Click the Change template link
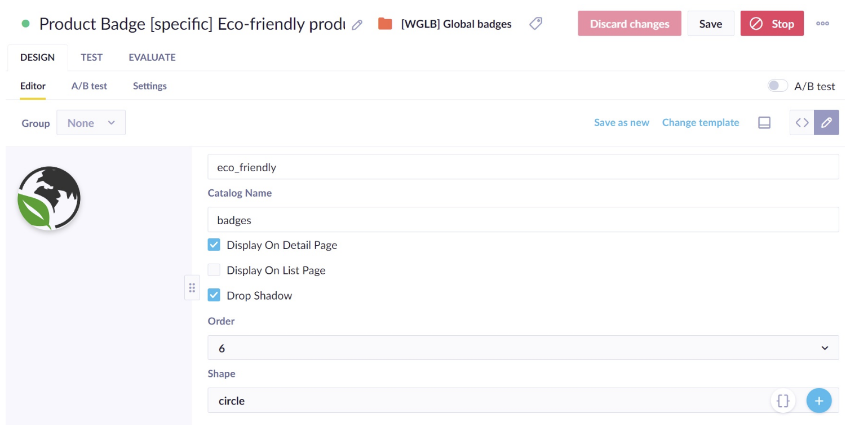 click(x=701, y=122)
